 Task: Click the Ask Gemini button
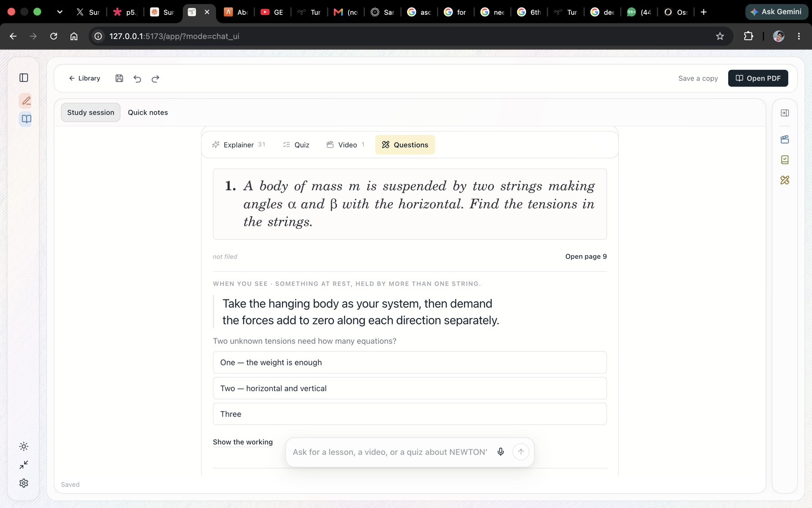pos(776,12)
